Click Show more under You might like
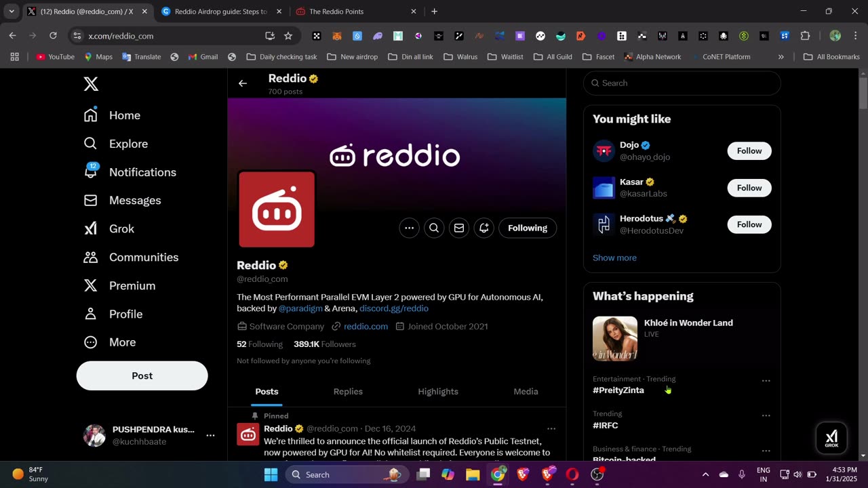 (x=614, y=258)
